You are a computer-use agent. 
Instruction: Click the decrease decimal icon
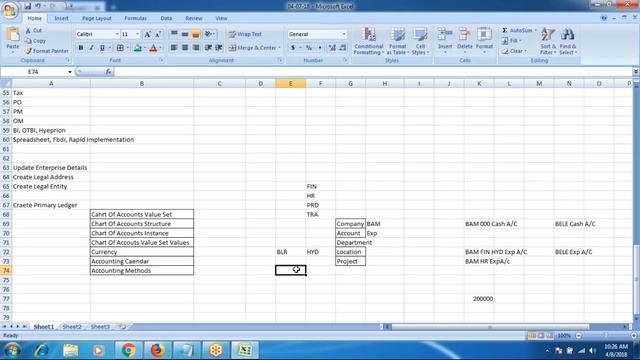342,48
